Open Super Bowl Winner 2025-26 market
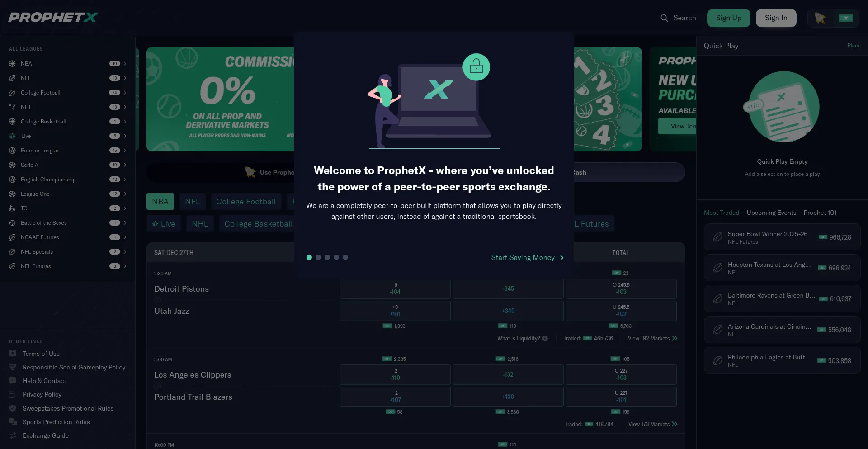This screenshot has width=868, height=449. point(782,237)
